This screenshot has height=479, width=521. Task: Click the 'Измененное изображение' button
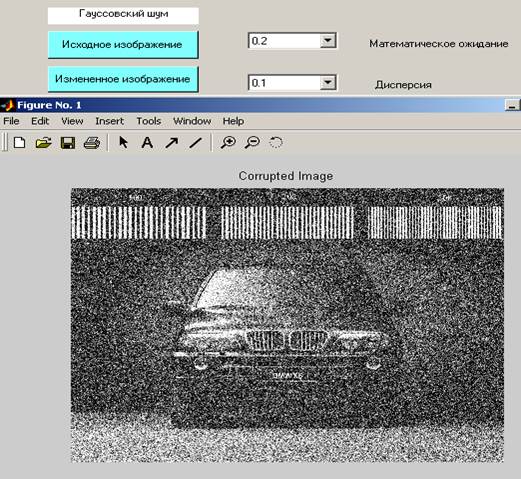pyautogui.click(x=123, y=79)
